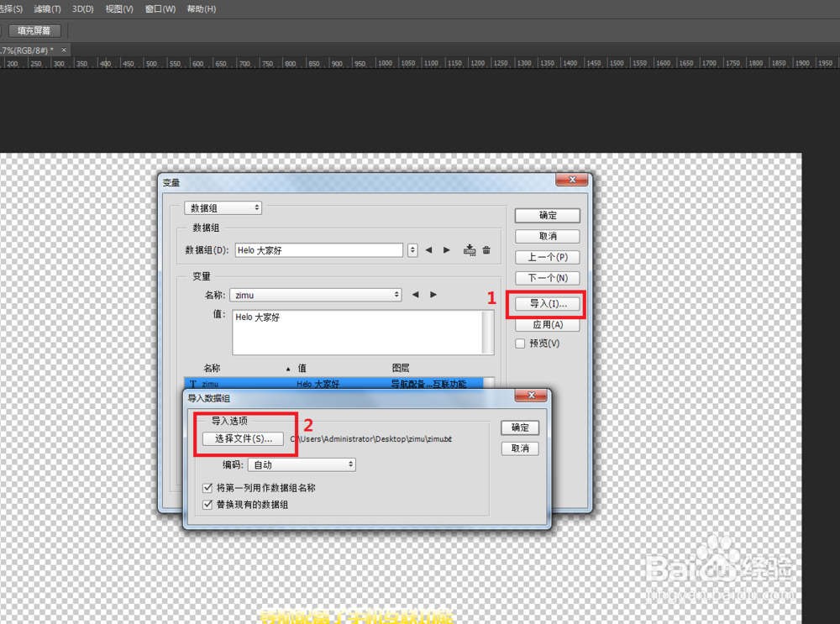The image size is (840, 624).
Task: Go to previous variable arrow
Action: point(415,295)
